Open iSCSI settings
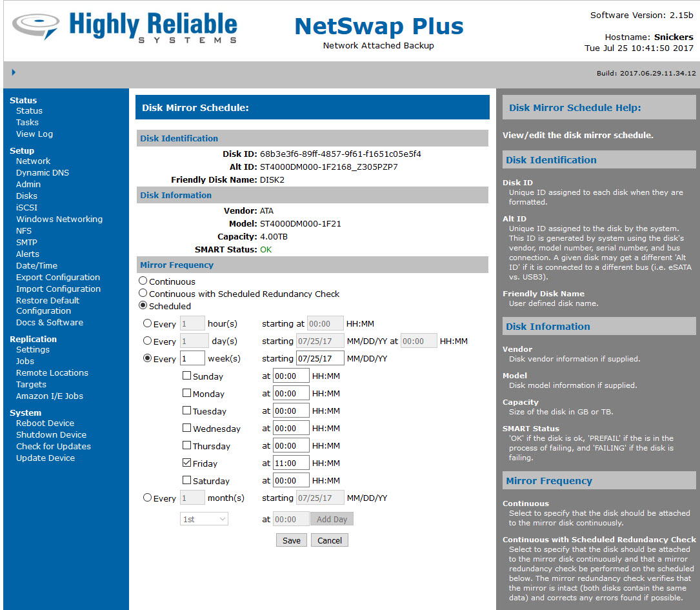The height and width of the screenshot is (610, 700). 27,208
